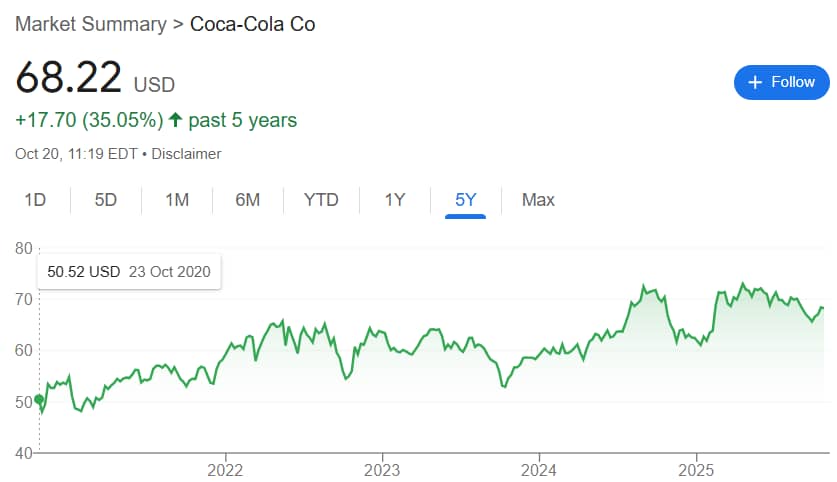Click the 68.22 current price value
The width and height of the screenshot is (837, 482).
point(69,77)
